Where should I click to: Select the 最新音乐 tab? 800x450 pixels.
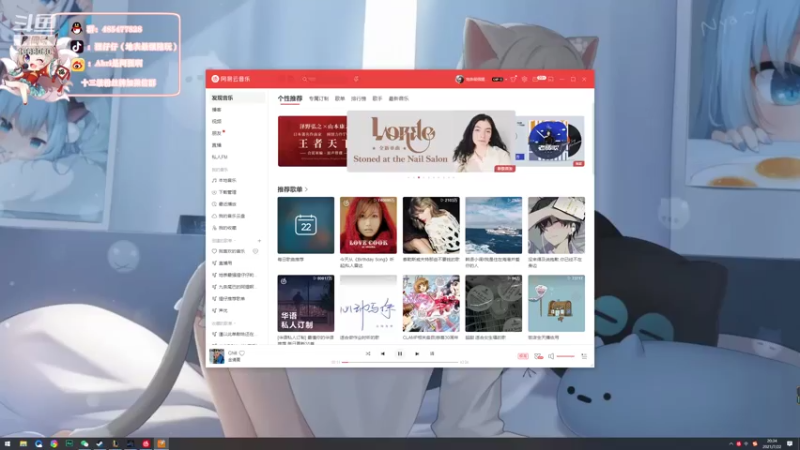[x=398, y=98]
